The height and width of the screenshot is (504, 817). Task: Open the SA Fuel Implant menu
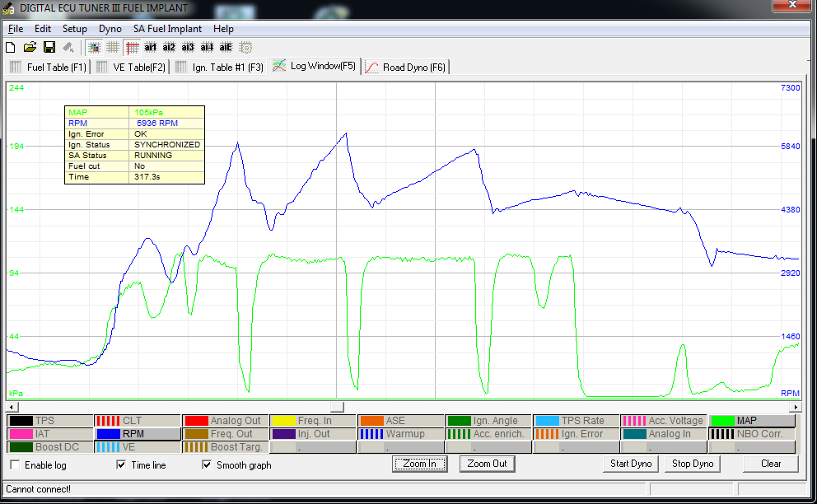(x=167, y=29)
